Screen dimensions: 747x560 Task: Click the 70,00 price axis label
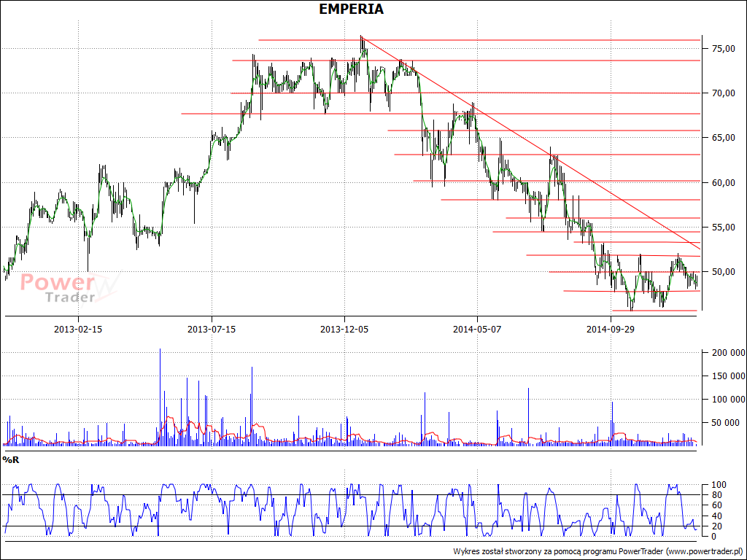tap(723, 93)
